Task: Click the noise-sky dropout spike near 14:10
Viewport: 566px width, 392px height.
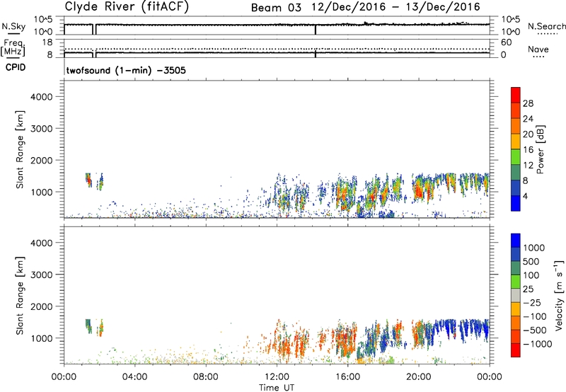Action: 316,30
